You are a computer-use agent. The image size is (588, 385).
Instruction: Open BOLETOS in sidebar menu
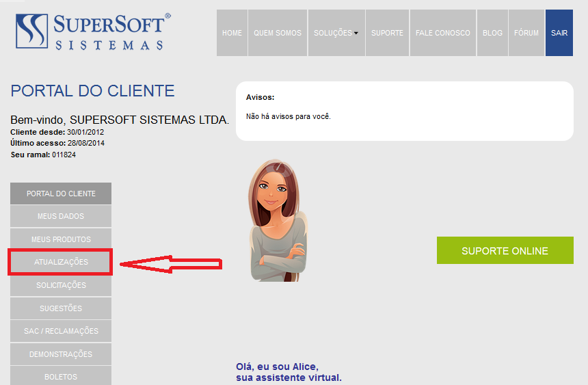pos(61,376)
